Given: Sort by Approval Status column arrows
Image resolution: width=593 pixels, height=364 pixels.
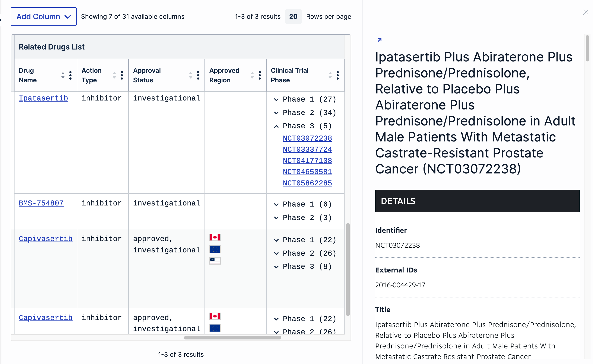Looking at the screenshot, I should pos(191,75).
